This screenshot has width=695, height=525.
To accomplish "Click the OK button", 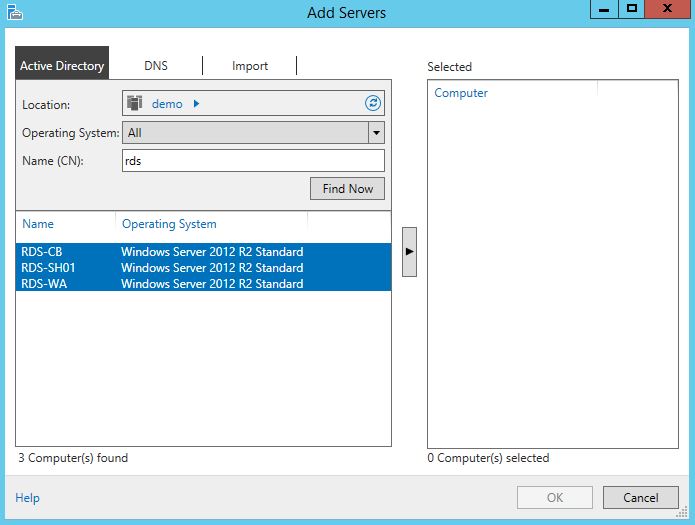I will point(555,497).
